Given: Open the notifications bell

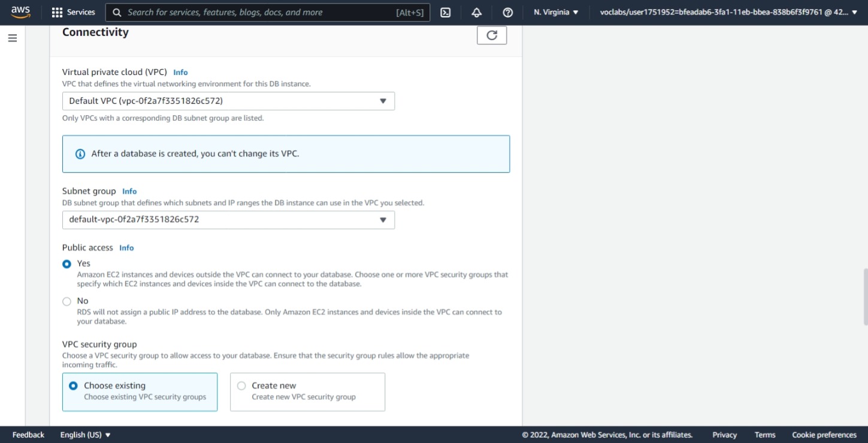Looking at the screenshot, I should click(x=476, y=11).
